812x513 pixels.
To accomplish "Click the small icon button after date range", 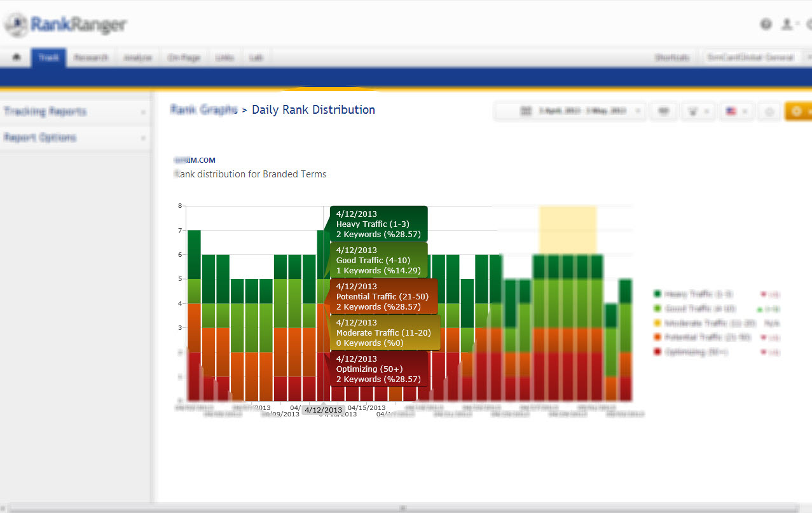I will (x=664, y=111).
